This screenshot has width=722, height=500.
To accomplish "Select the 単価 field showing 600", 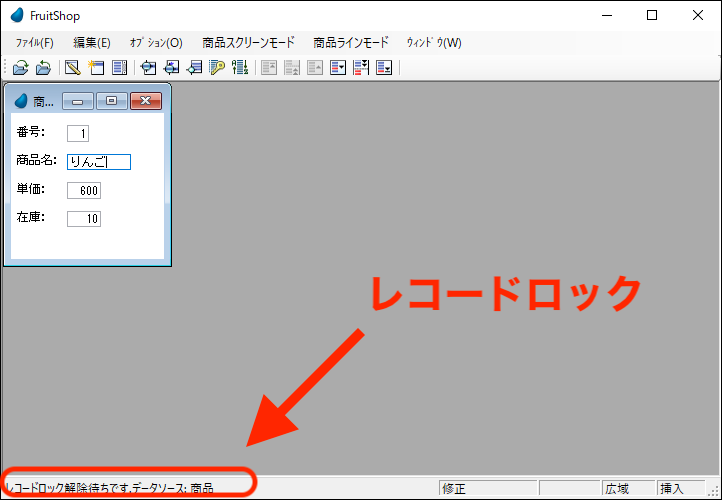I will point(84,190).
